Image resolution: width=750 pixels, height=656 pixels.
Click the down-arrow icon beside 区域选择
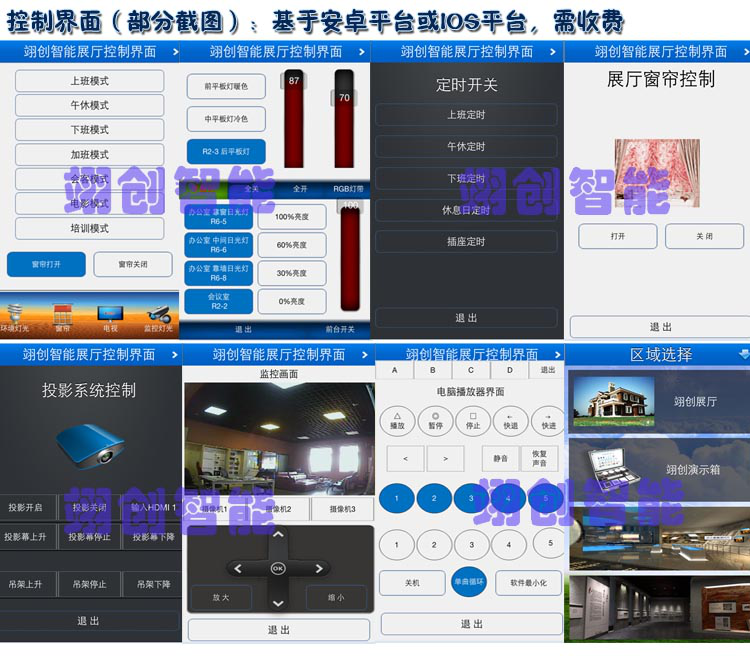tap(744, 354)
